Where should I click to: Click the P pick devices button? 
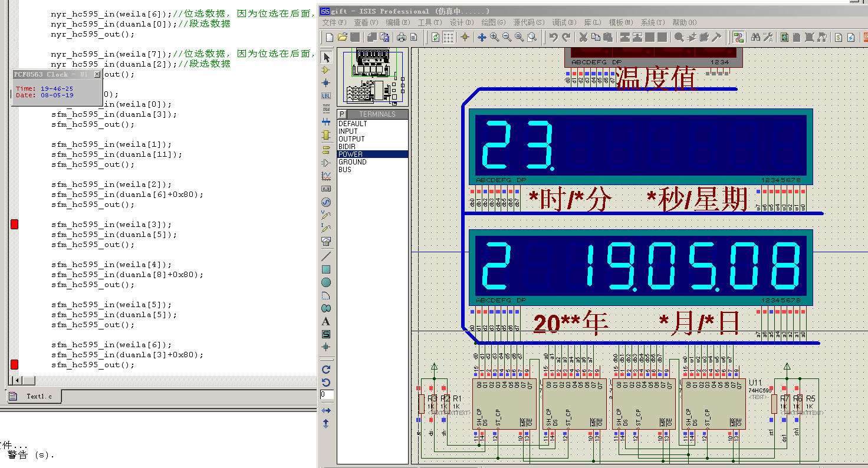pyautogui.click(x=342, y=114)
